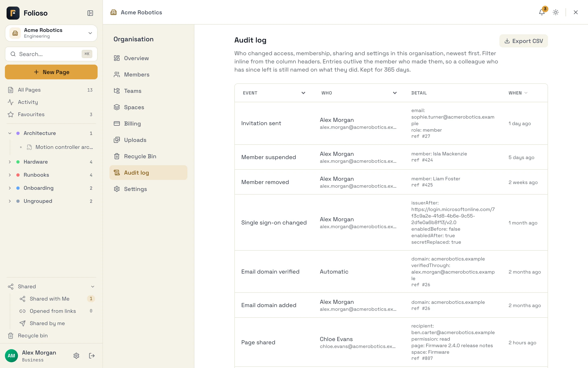Viewport: 588px width, 368px height.
Task: Go to Organisation Overview
Action: pos(148,58)
